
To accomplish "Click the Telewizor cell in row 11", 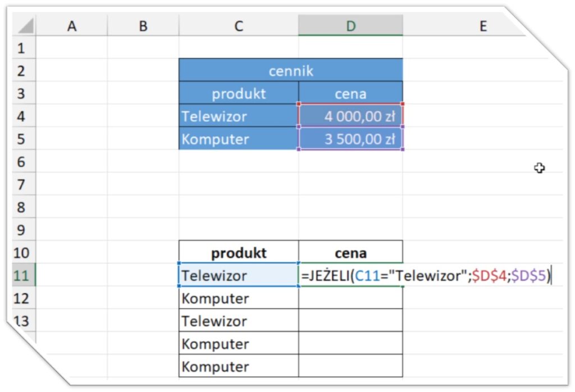I will (x=238, y=276).
